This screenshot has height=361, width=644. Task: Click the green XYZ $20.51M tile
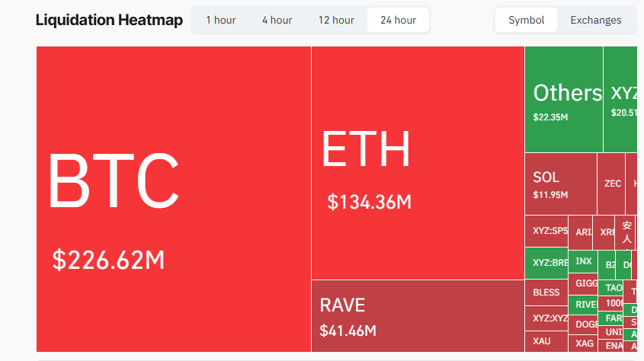tap(623, 99)
